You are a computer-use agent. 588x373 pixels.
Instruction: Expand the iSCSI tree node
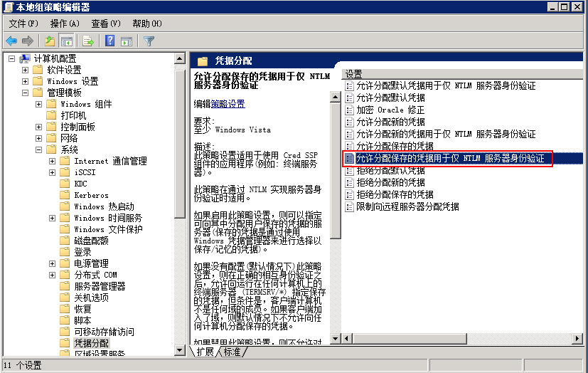tap(52, 172)
